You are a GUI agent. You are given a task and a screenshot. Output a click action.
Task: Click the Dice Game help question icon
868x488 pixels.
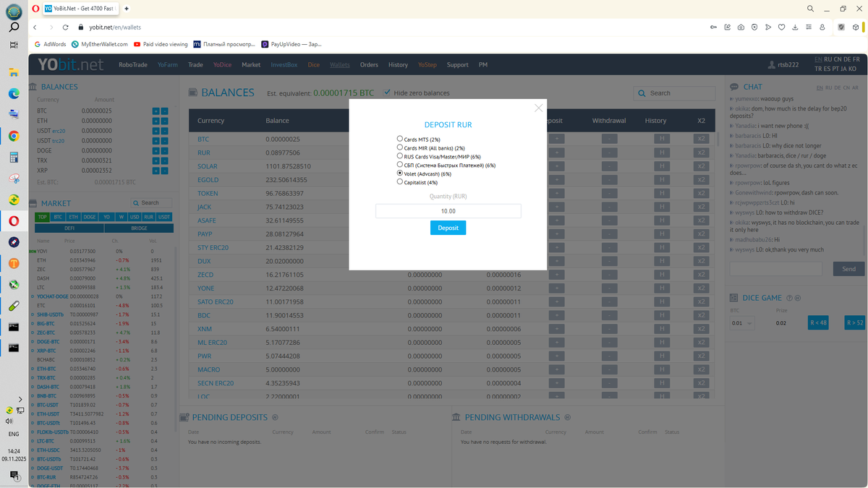[x=789, y=298]
